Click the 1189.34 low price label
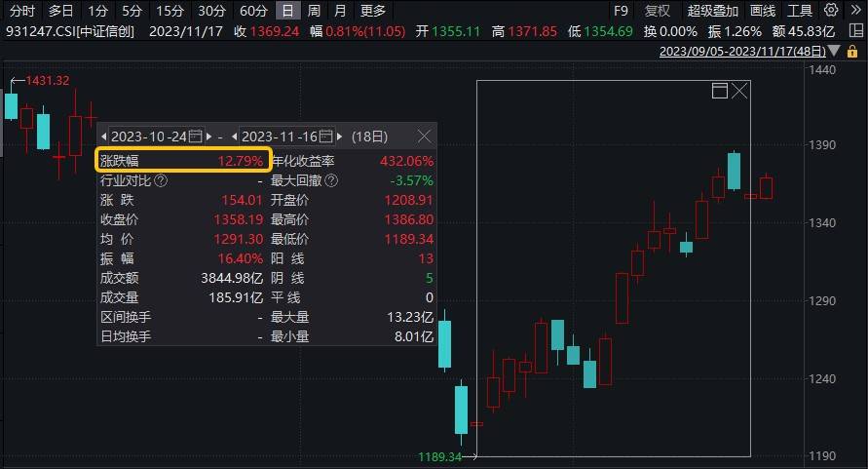This screenshot has height=469, width=868. point(439,456)
